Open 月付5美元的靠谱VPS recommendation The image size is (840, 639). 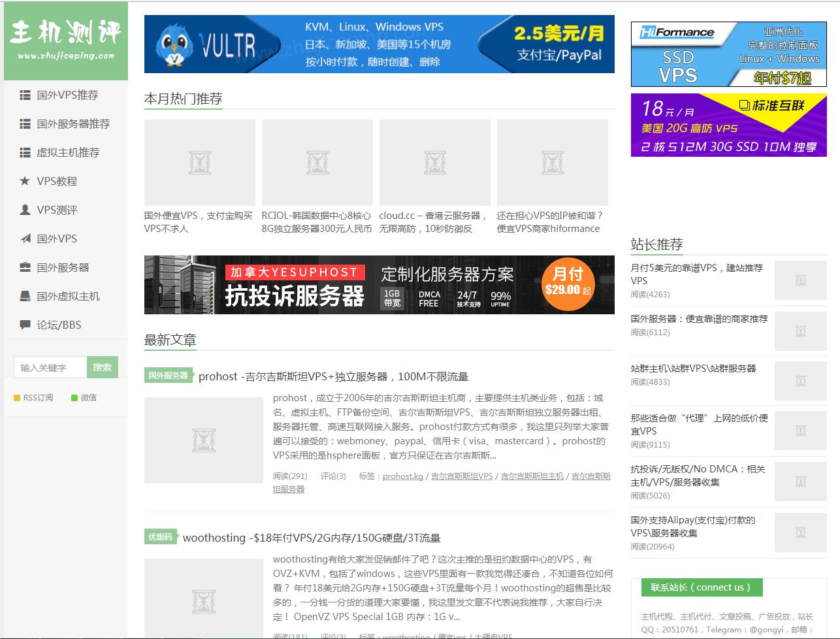[x=697, y=274]
